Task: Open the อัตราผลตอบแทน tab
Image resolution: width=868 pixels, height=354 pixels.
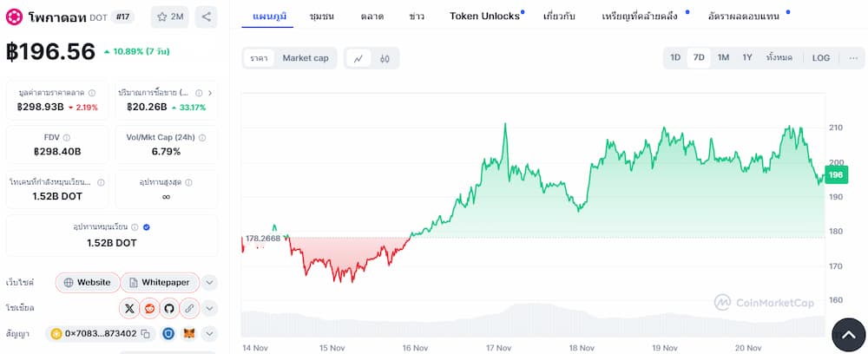Action: [744, 16]
